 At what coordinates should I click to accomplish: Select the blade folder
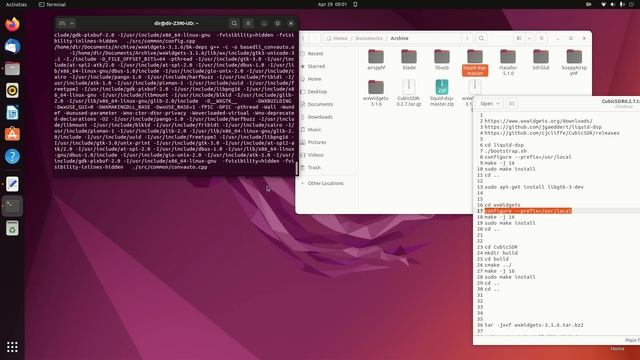pos(409,60)
